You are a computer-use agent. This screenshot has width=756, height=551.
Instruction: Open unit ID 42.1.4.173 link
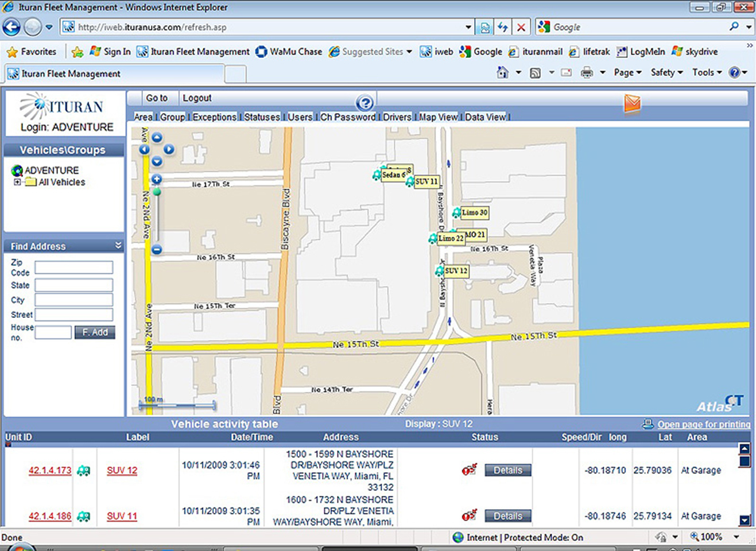[50, 471]
